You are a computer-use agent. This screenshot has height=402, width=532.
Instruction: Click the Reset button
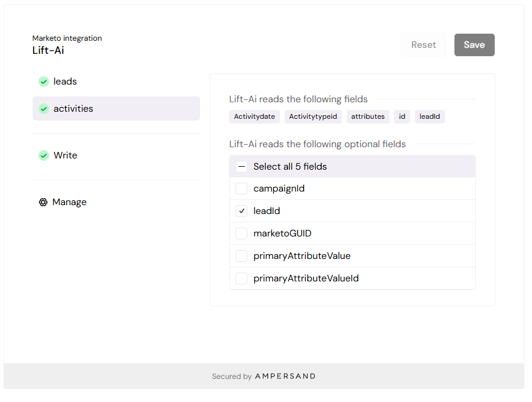click(424, 45)
